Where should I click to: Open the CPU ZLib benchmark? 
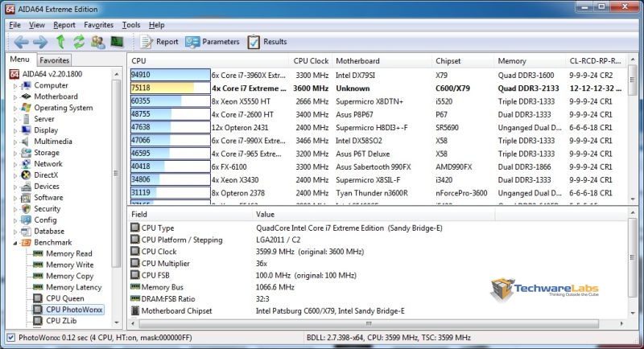61,321
